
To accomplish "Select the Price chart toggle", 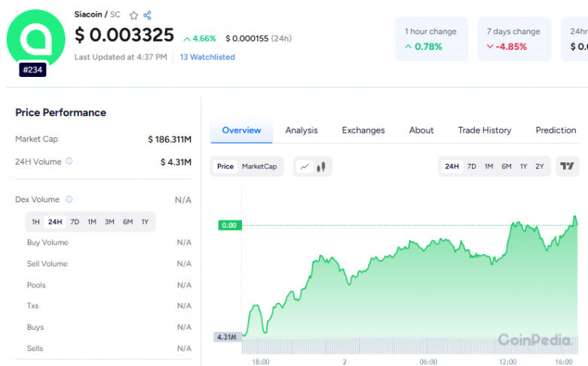I will 225,166.
